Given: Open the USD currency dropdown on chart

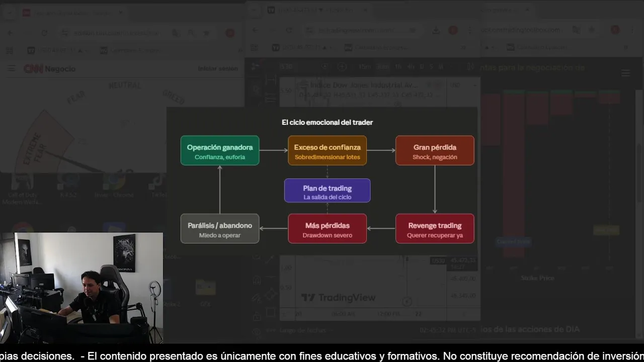Looking at the screenshot, I should (x=462, y=85).
